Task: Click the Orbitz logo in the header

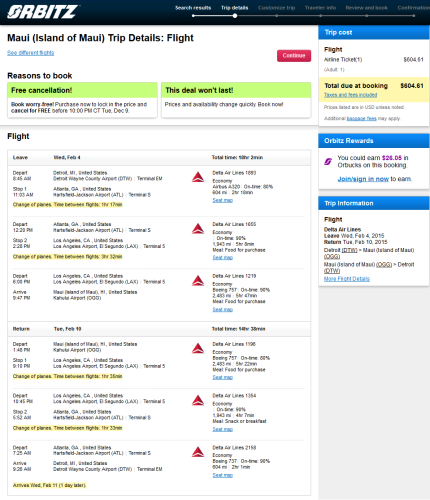Action: click(x=43, y=12)
